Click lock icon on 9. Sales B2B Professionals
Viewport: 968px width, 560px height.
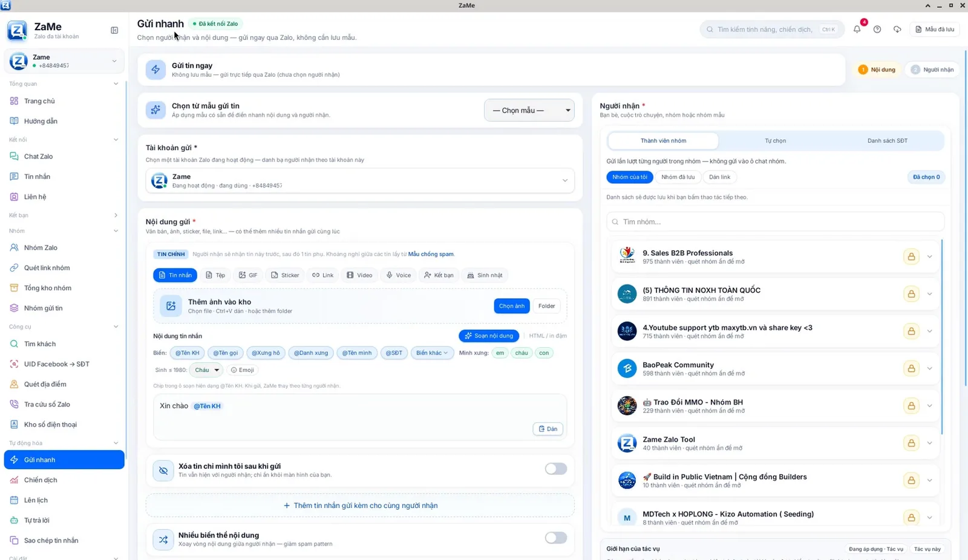click(911, 256)
